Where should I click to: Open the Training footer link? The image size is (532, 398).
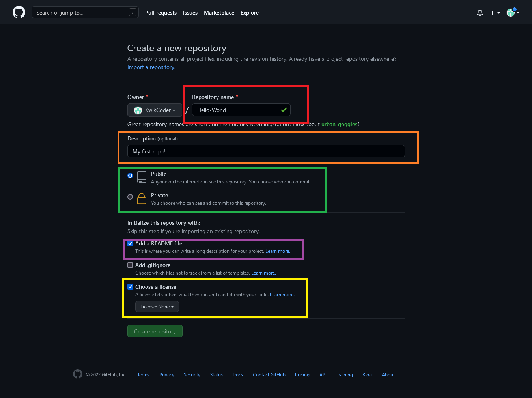coord(345,375)
